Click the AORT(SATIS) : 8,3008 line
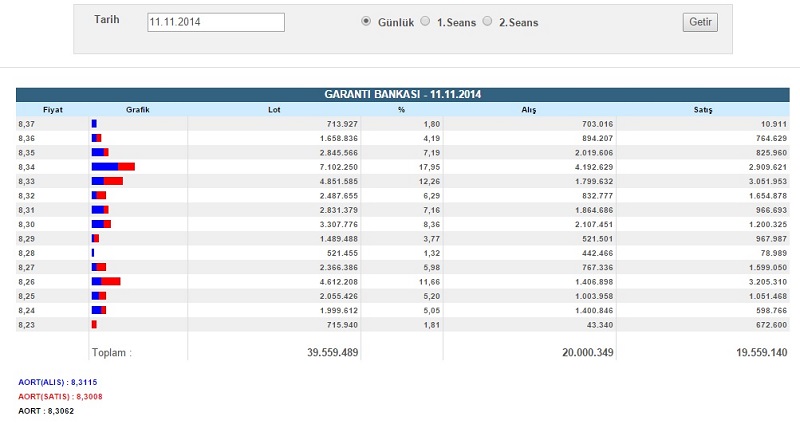This screenshot has height=428, width=800. click(60, 396)
